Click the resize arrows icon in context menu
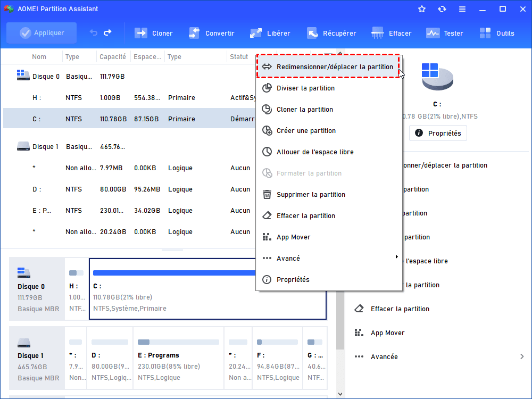 pyautogui.click(x=267, y=66)
